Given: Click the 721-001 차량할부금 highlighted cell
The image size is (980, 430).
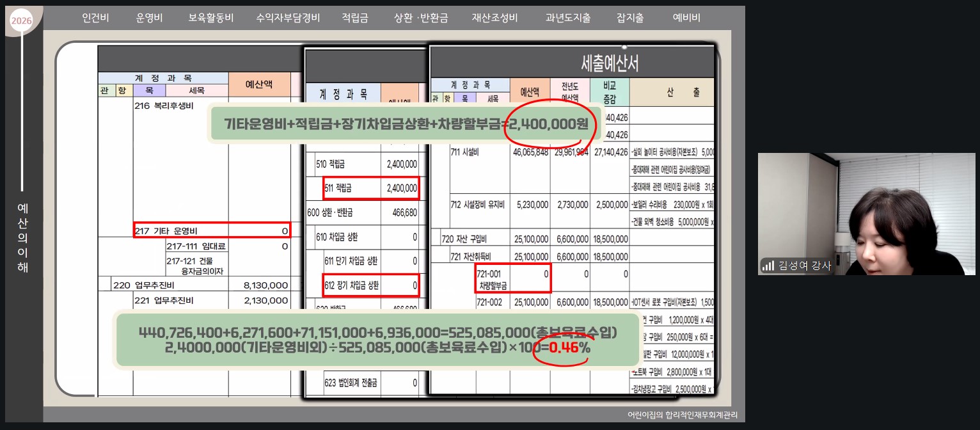Looking at the screenshot, I should [x=512, y=279].
